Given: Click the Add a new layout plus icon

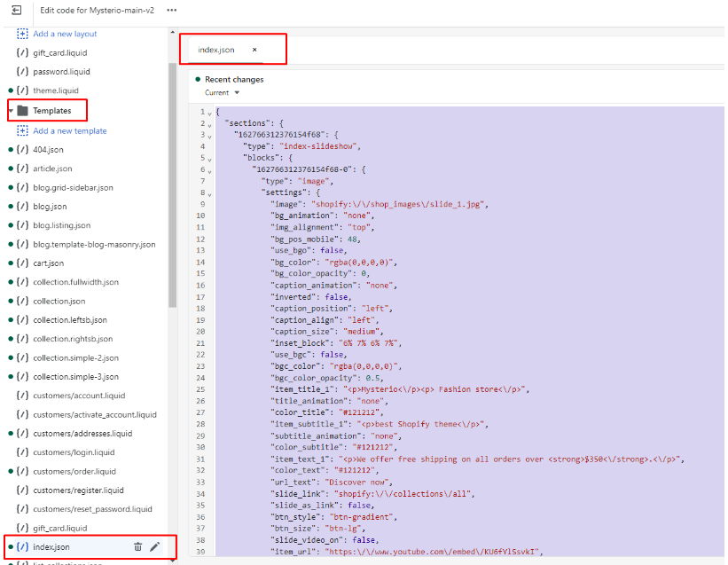Looking at the screenshot, I should [22, 34].
